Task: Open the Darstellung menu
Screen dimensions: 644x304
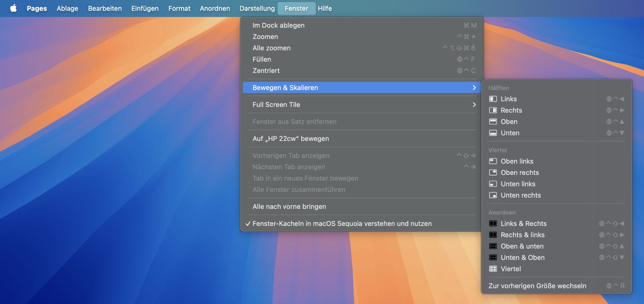Action: [257, 8]
